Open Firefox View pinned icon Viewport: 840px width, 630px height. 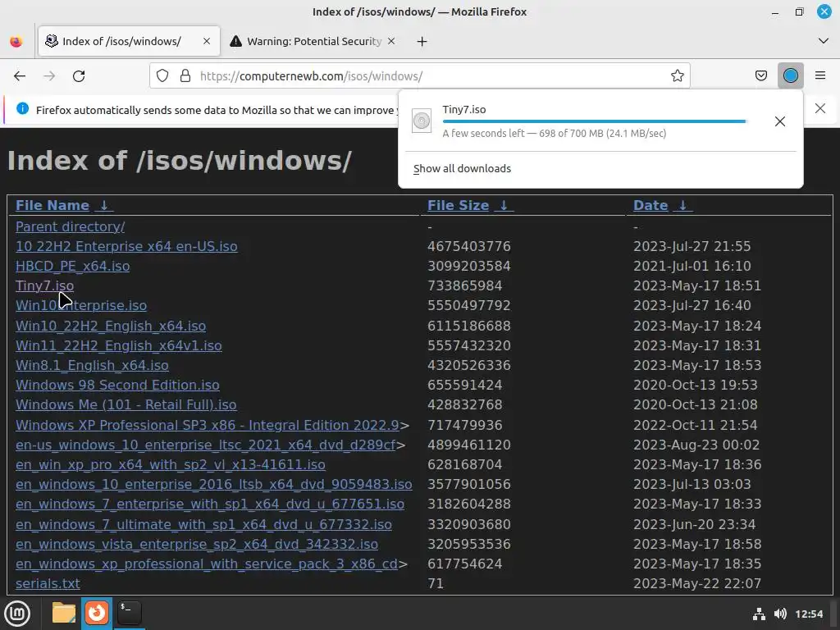[16, 41]
